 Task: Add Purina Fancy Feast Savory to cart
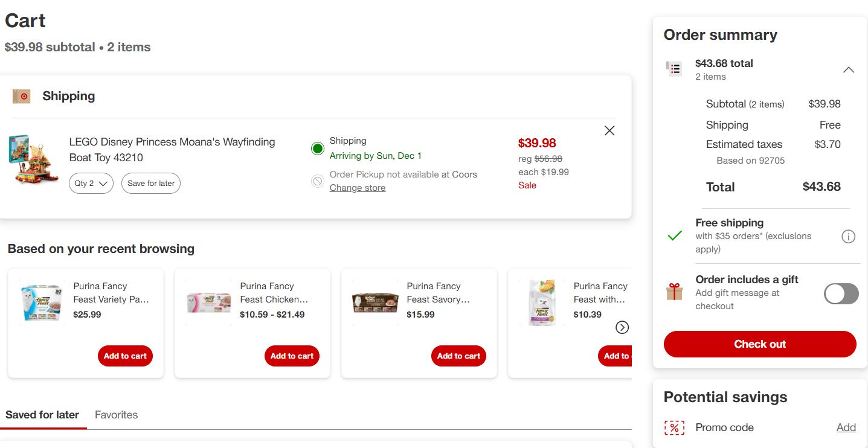[x=458, y=356]
